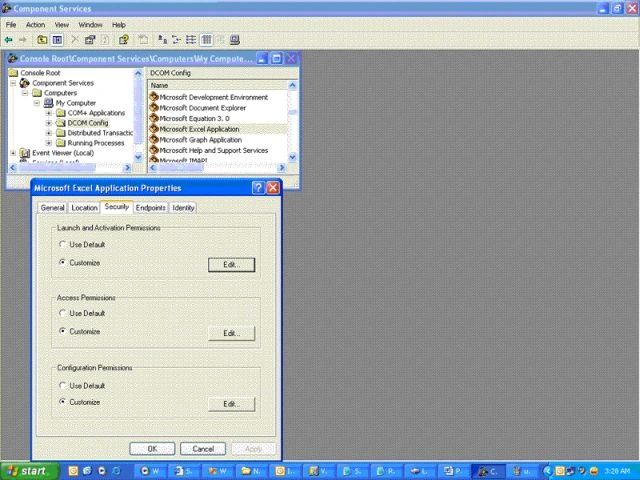
Task: Open the View menu
Action: pyautogui.click(x=62, y=25)
